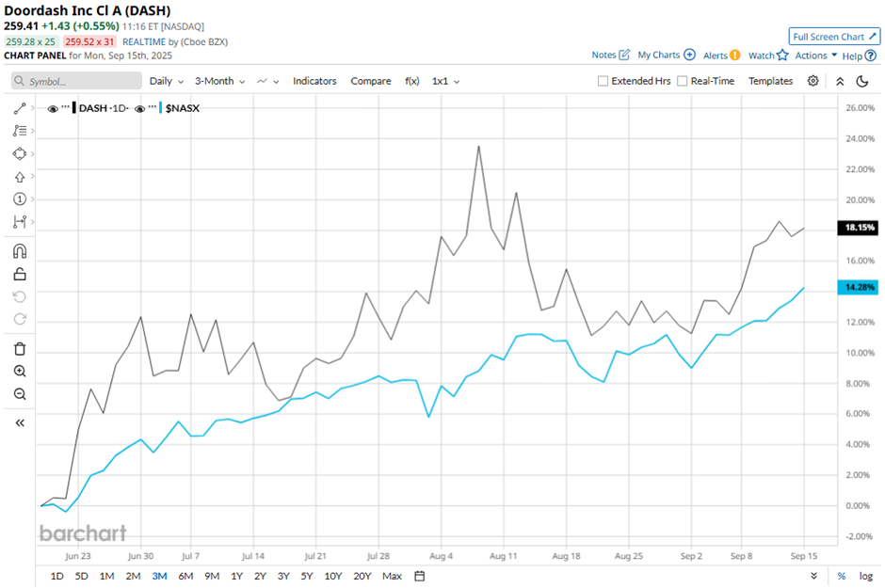885x588 pixels.
Task: Open the chart settings gear
Action: pyautogui.click(x=813, y=81)
